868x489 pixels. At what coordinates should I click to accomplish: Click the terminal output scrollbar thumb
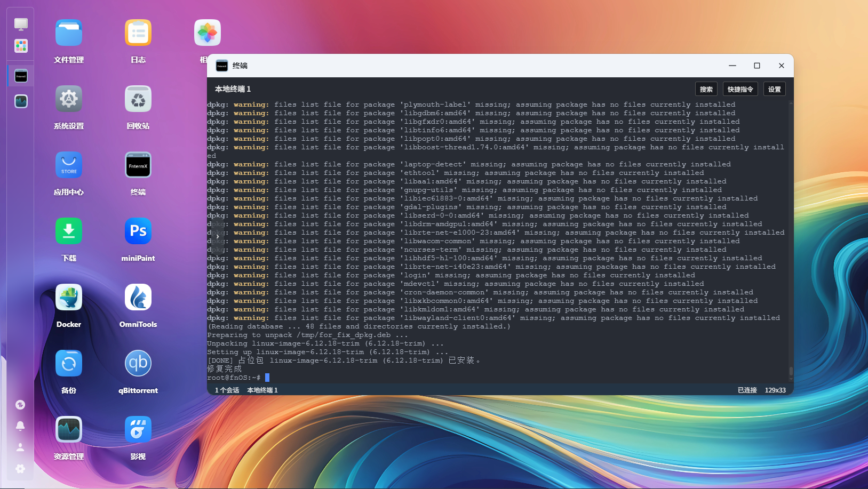[791, 371]
